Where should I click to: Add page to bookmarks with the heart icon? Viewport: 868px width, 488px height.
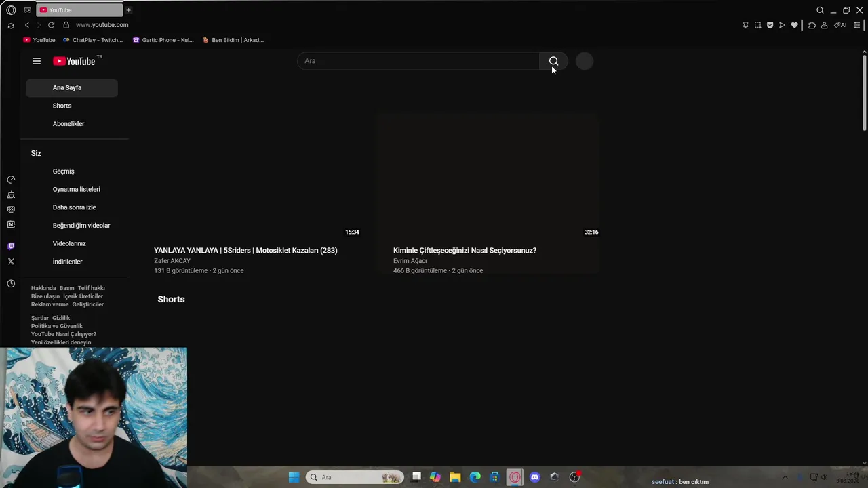click(x=794, y=25)
